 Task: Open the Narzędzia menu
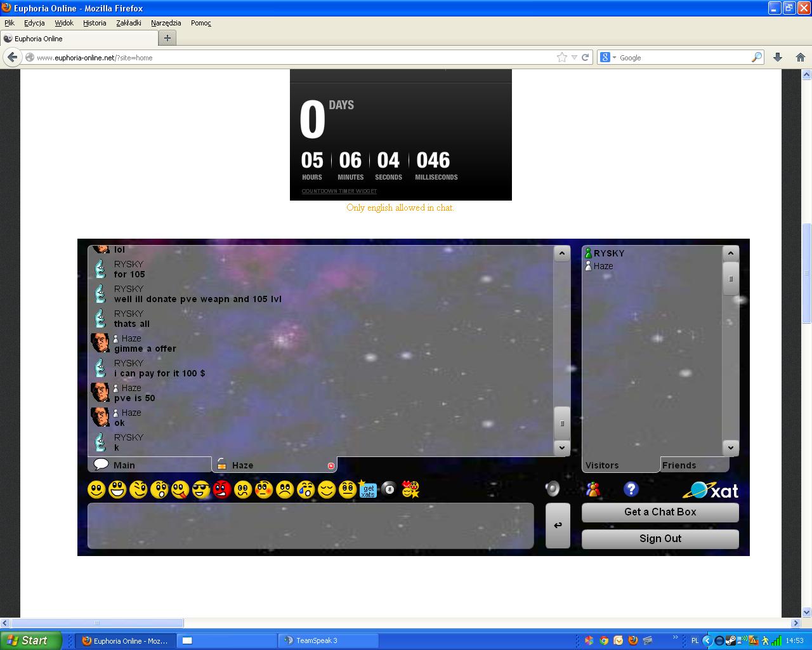tap(166, 23)
